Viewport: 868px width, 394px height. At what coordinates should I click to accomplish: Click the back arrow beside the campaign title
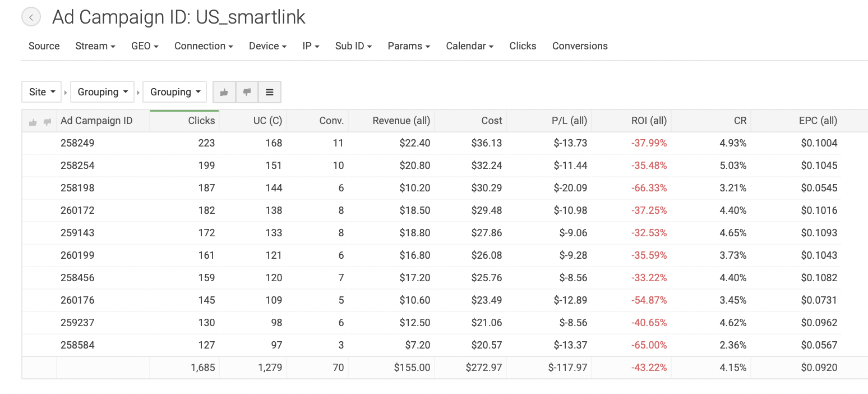31,17
